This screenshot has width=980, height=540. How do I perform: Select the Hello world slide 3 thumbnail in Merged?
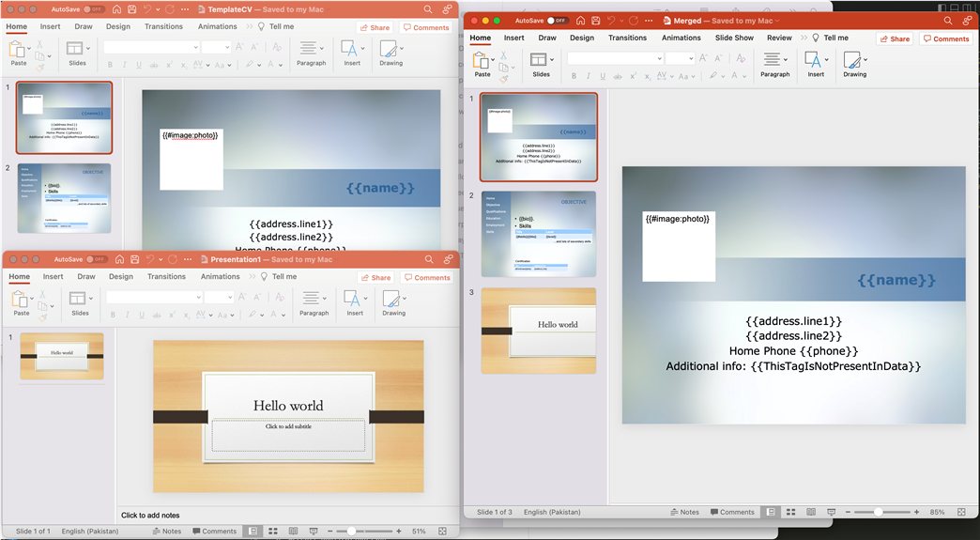[538, 330]
